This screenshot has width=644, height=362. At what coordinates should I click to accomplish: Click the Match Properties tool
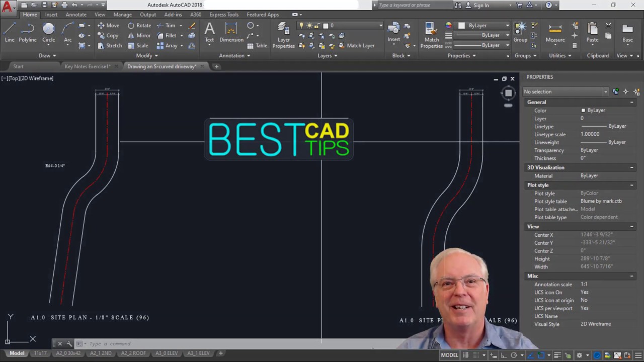coord(431,35)
